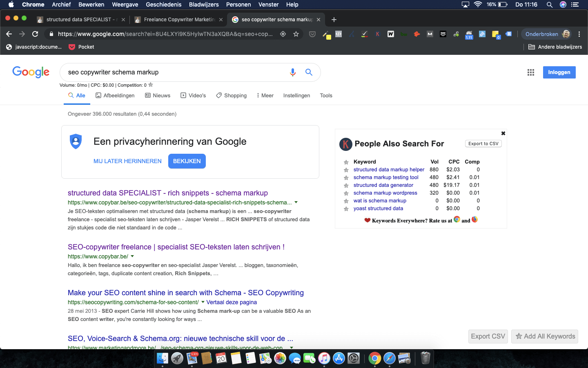
Task: Click the Inloggen button
Action: tap(559, 72)
